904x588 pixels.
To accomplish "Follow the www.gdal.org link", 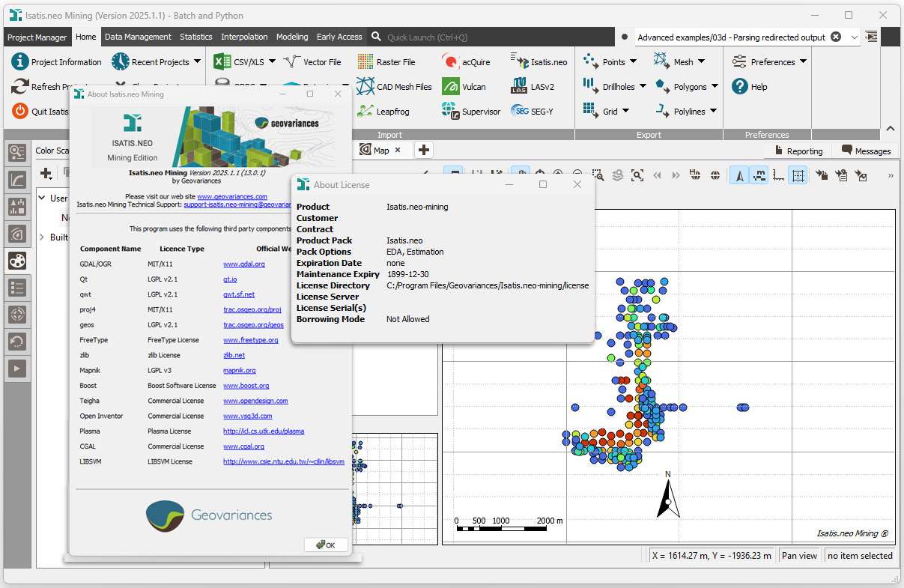I will [x=243, y=264].
